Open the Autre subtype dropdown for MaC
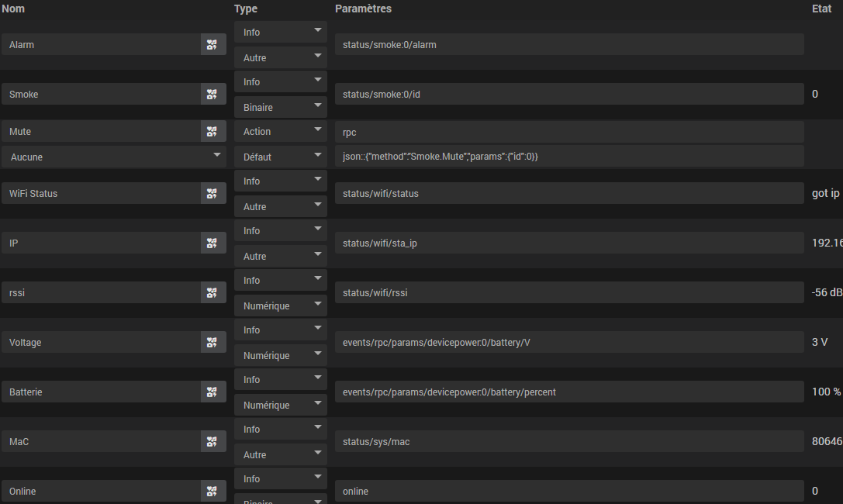This screenshot has height=504, width=843. tap(281, 454)
